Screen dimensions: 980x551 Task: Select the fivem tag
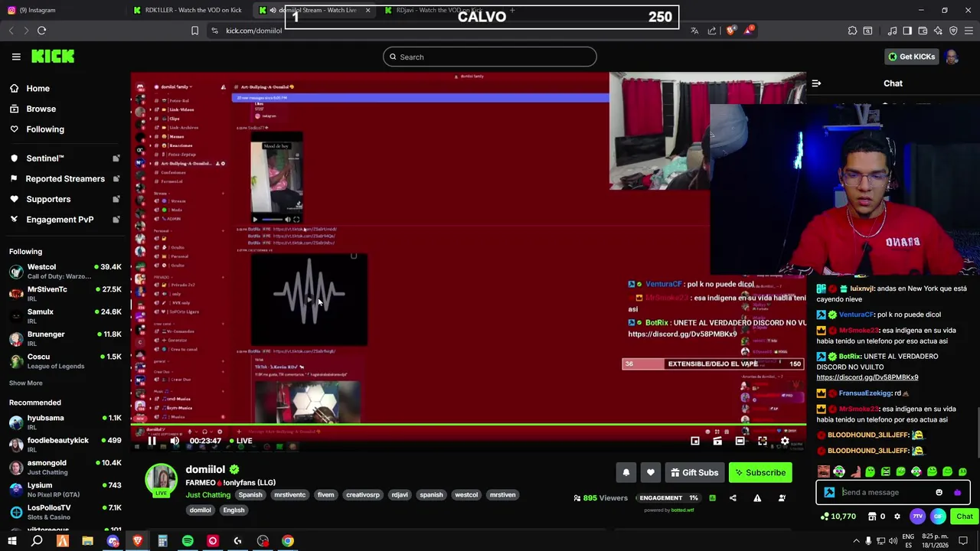325,495
